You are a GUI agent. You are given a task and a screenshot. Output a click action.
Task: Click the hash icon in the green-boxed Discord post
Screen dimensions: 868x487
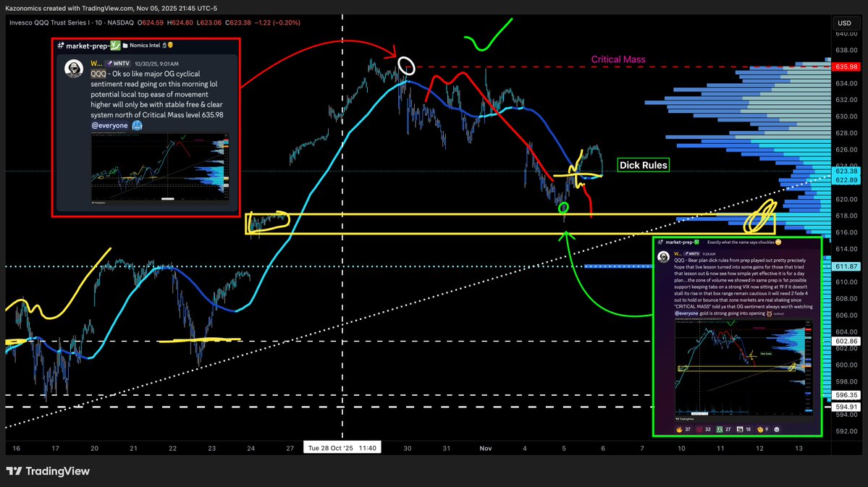[x=660, y=242]
